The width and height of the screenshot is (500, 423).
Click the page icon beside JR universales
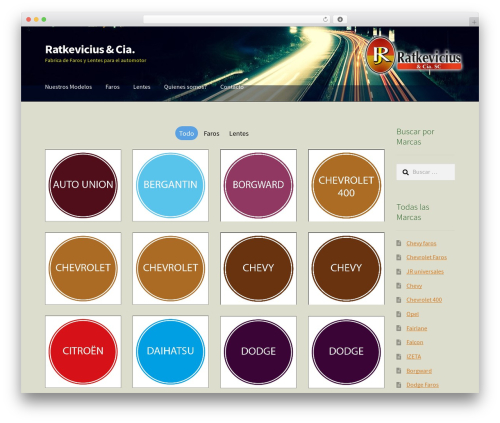coord(399,271)
